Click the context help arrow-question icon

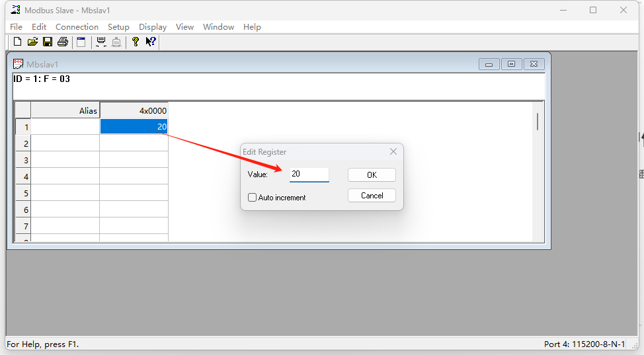[x=151, y=42]
